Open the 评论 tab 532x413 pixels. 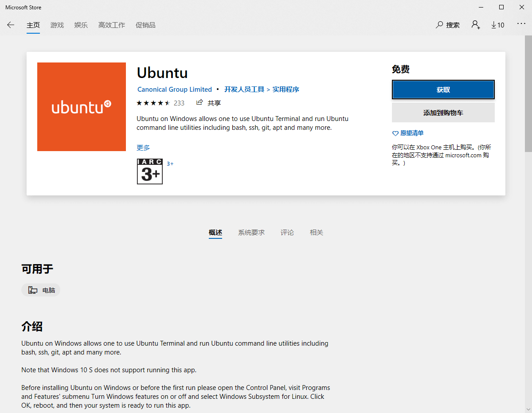pos(287,233)
